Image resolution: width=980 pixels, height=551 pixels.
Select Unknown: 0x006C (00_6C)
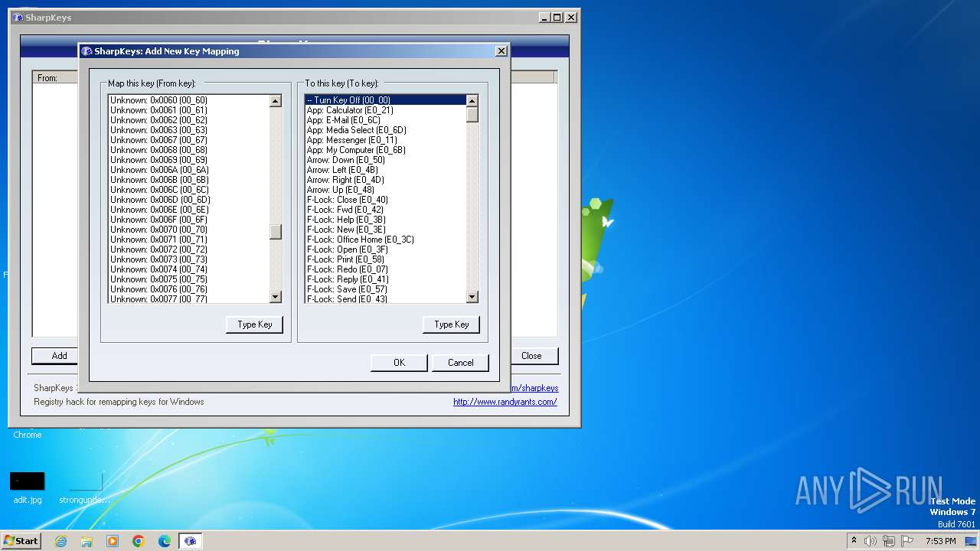(188, 190)
